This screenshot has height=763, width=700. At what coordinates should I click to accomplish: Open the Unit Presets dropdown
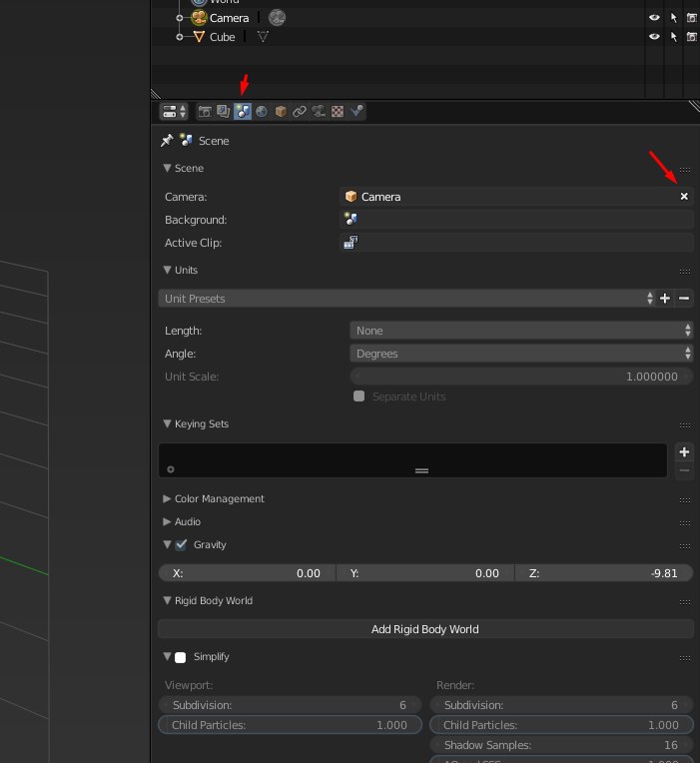406,299
